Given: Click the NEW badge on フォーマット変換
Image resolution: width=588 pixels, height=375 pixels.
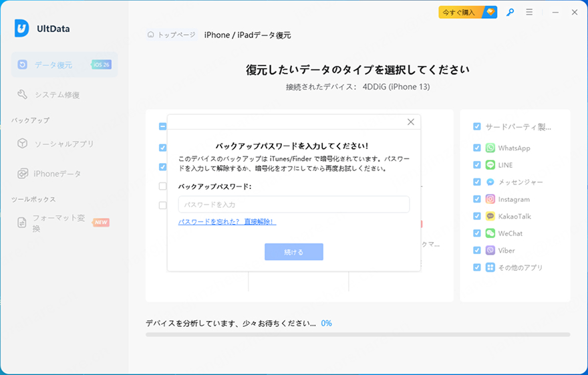Looking at the screenshot, I should pos(101,223).
